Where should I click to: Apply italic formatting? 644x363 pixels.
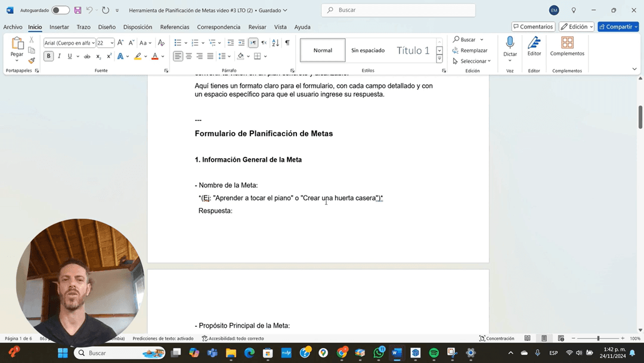coord(60,56)
